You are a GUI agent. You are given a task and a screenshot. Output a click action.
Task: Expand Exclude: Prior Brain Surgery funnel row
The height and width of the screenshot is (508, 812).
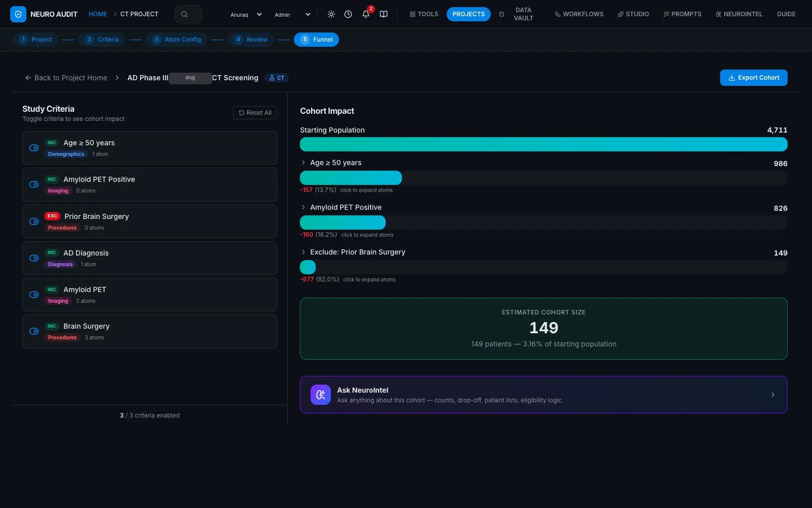point(303,252)
